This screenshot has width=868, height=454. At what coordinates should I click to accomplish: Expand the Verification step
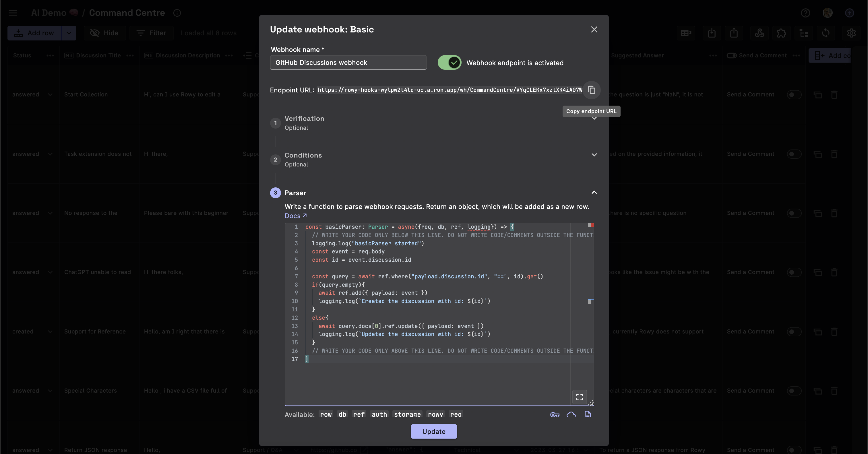[x=433, y=123]
